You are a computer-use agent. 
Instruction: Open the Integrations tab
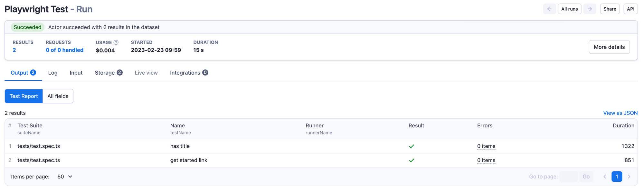pos(189,73)
